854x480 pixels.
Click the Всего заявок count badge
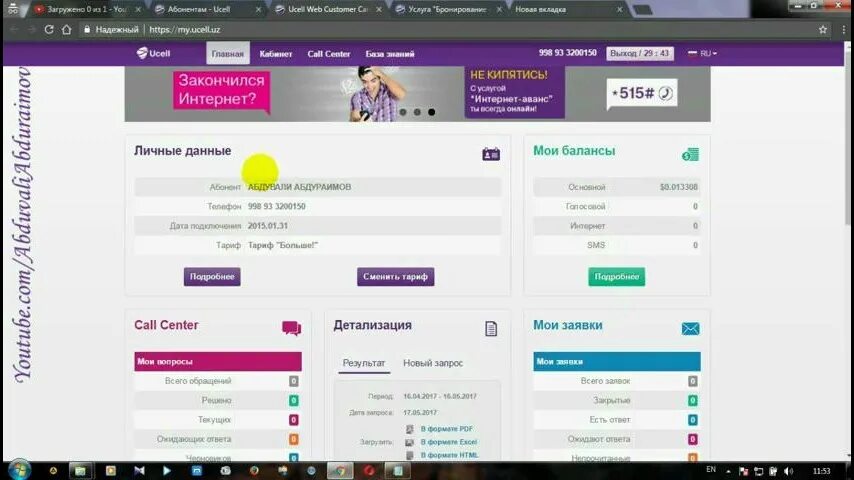[693, 381]
